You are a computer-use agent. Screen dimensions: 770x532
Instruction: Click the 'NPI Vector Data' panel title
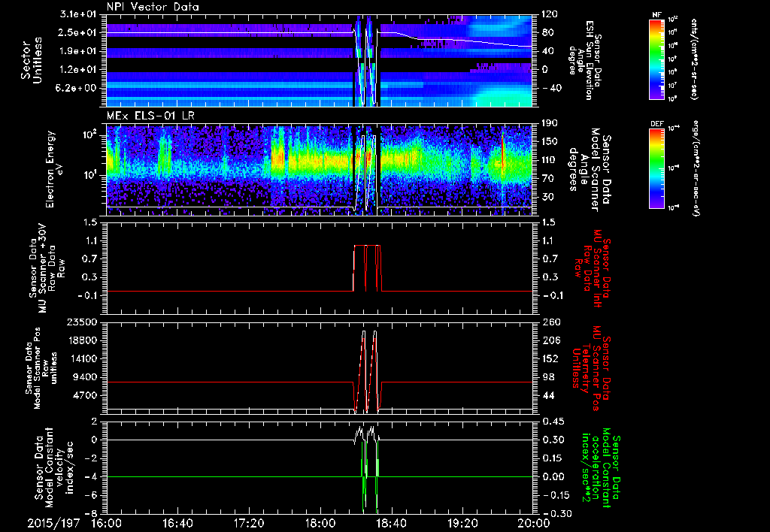[x=153, y=7]
